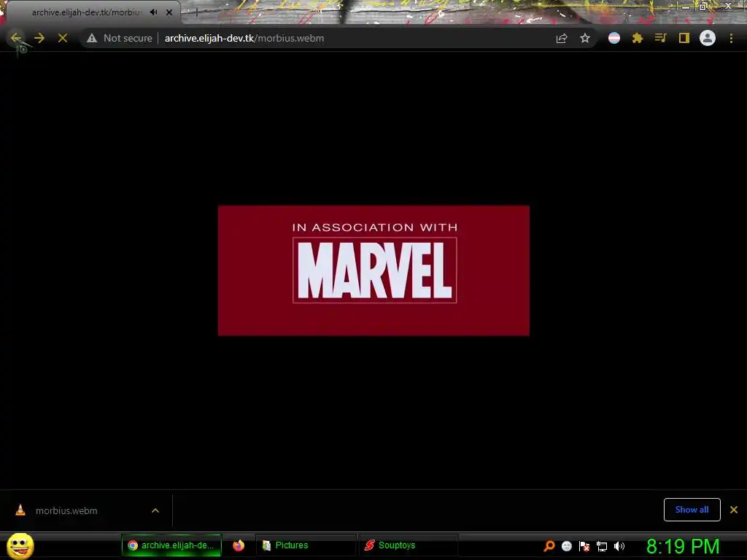747x560 pixels.
Task: Click the orange search tray icon
Action: coord(549,545)
